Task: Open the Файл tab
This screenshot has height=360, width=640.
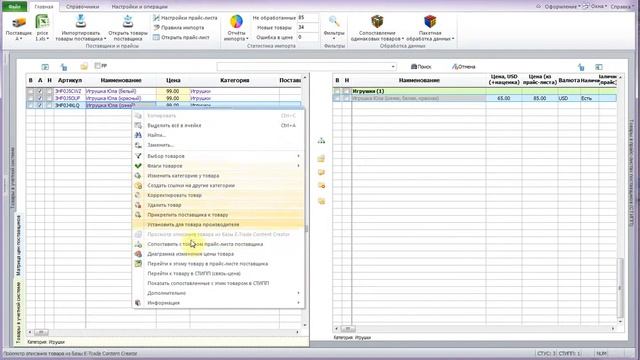Action: (15, 7)
